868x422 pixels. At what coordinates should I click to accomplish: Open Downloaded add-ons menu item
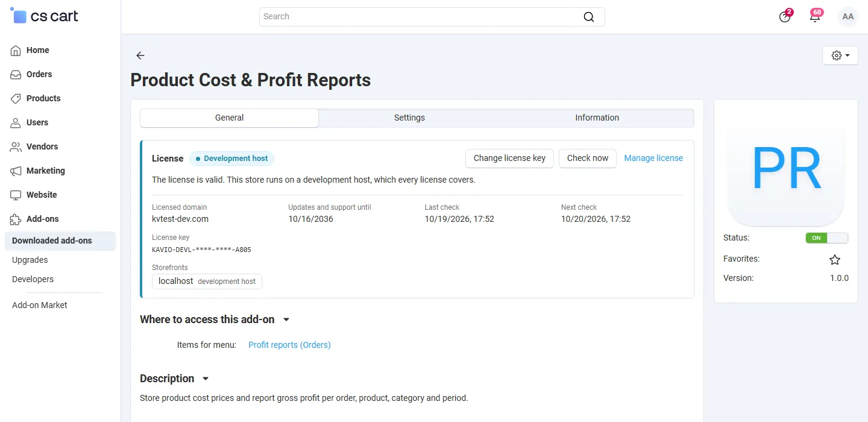[x=60, y=241]
